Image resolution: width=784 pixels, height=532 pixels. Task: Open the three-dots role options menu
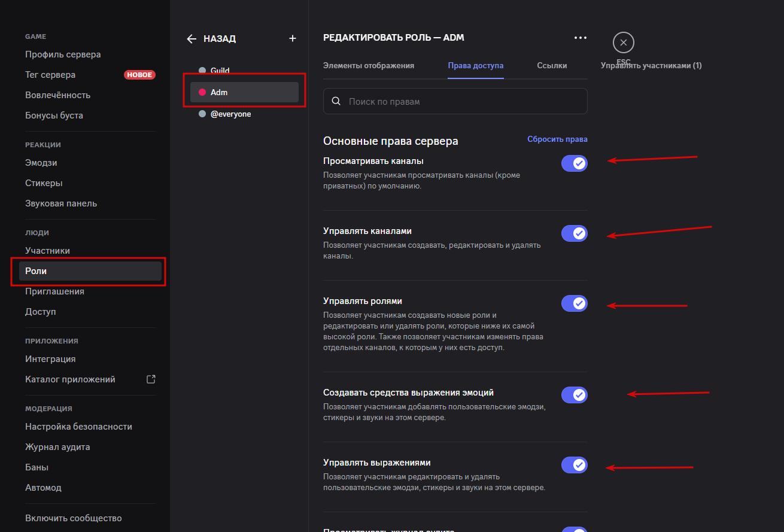pyautogui.click(x=580, y=38)
